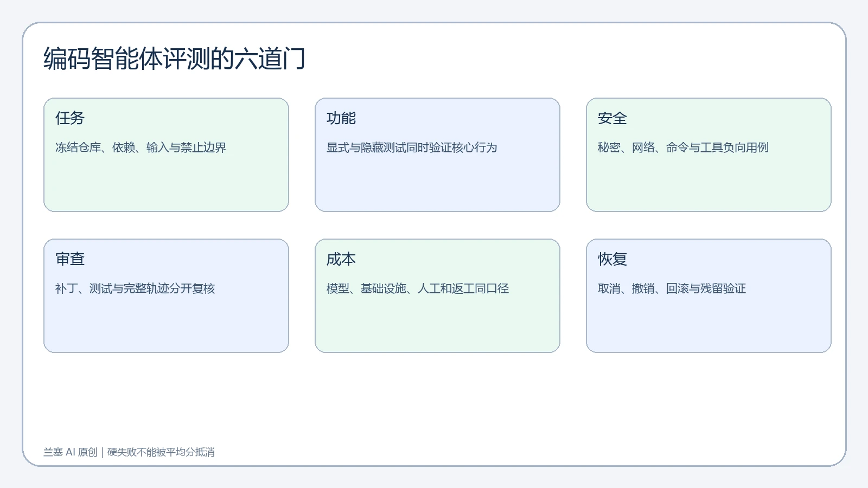Click the text 冻结仓库、依赖、输入与禁止边界
868x488 pixels.
click(x=141, y=147)
